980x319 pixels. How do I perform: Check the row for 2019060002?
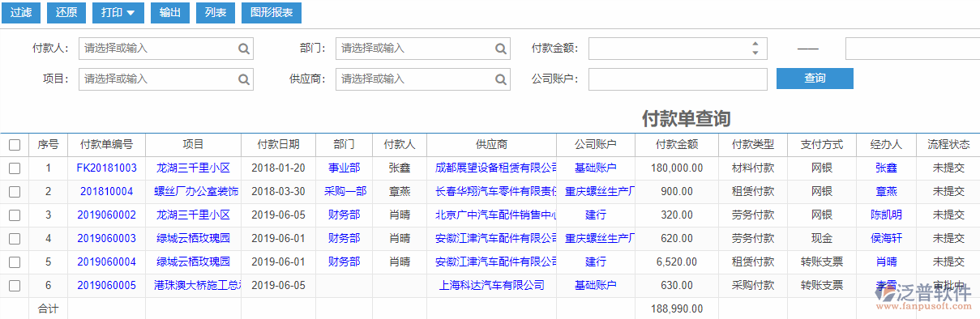coord(14,215)
